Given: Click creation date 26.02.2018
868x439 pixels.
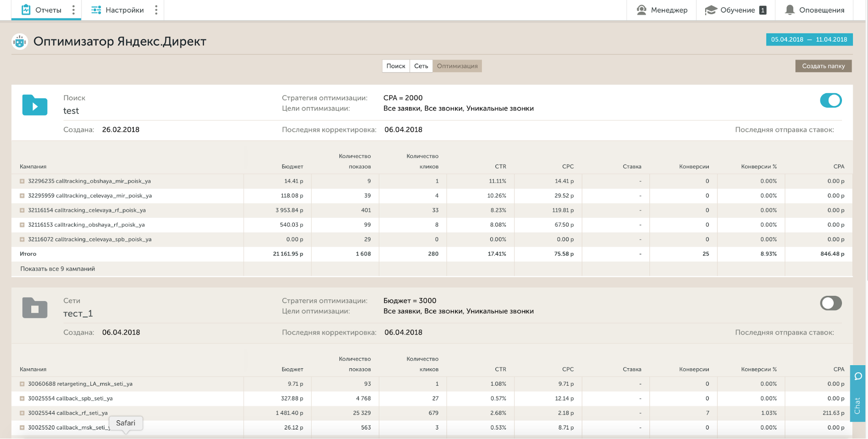Looking at the screenshot, I should point(121,130).
